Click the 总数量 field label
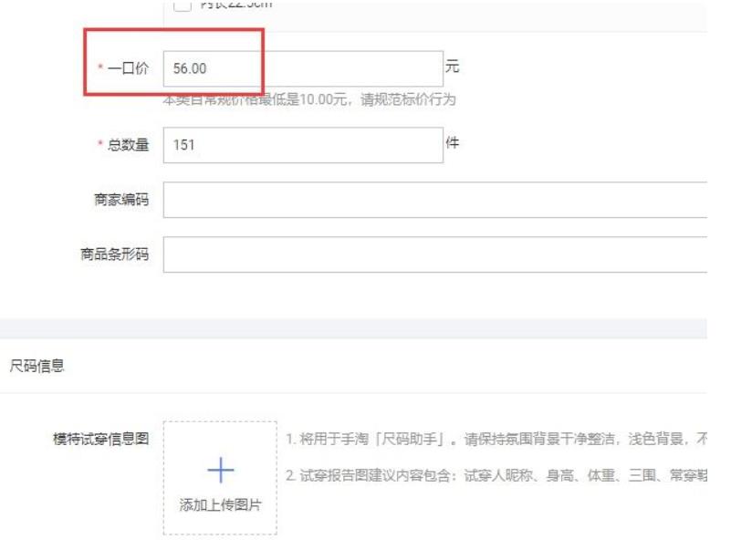This screenshot has height=560, width=731. point(130,145)
